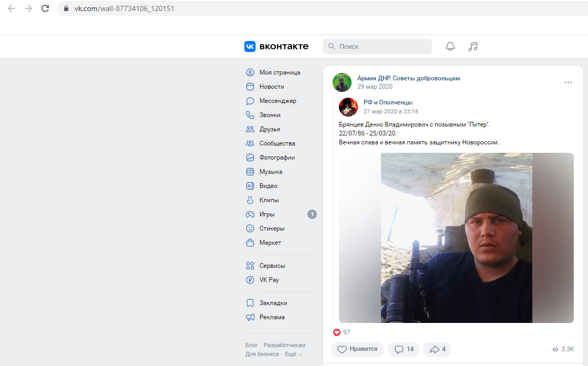Open the Сообщества communities icon
588x366 pixels.
(x=250, y=143)
